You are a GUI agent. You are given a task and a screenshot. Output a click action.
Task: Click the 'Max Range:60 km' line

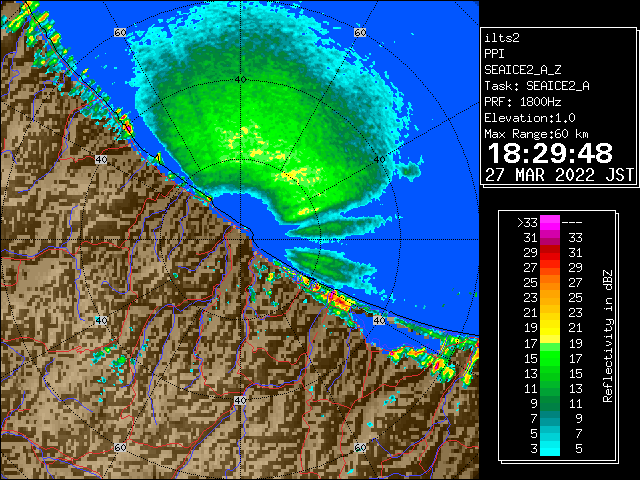pyautogui.click(x=536, y=134)
